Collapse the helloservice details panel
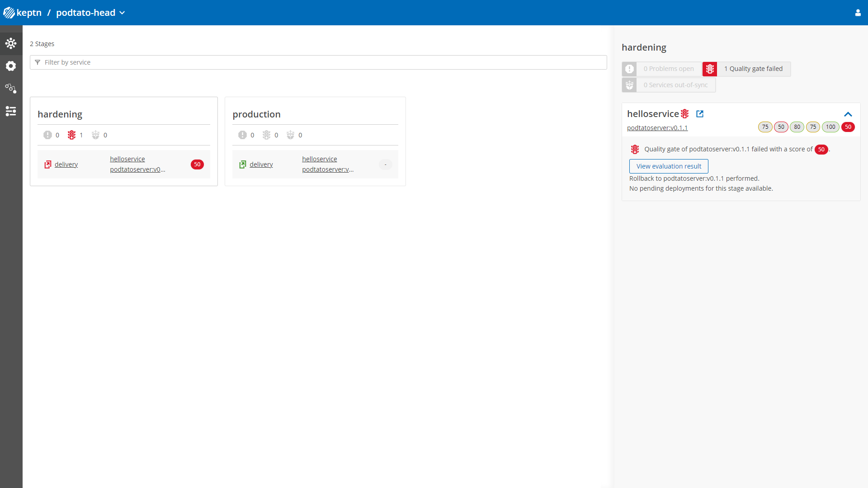868x488 pixels. click(x=848, y=114)
